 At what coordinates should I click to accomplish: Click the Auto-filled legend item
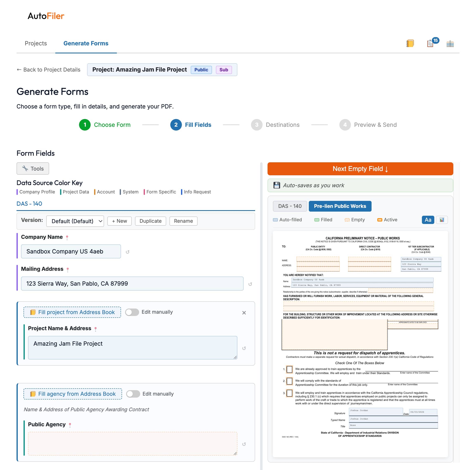pyautogui.click(x=287, y=220)
